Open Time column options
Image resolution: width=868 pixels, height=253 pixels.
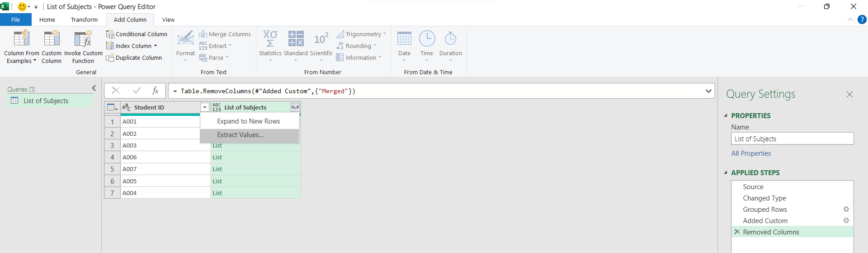(427, 47)
